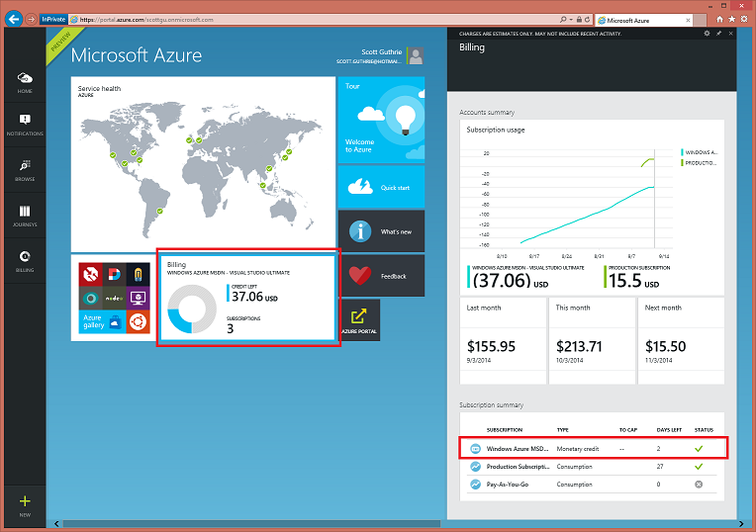This screenshot has width=756, height=532.
Task: Click the address bar search icon
Action: [563, 19]
